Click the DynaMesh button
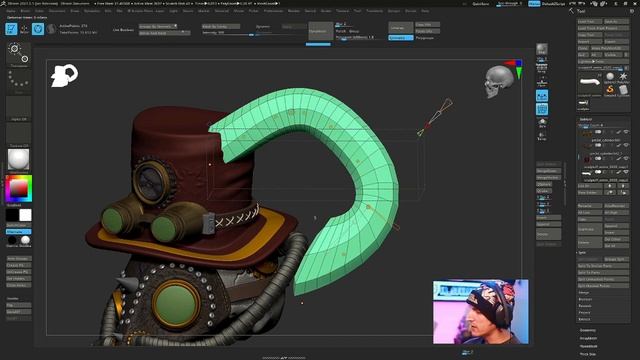The width and height of the screenshot is (640, 360). 320,31
